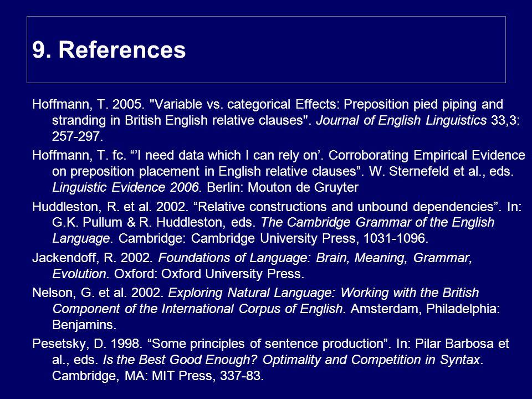532x399 pixels.
Task: Click 'Linguistic Evidence 2006' italic title
Action: 125,187
